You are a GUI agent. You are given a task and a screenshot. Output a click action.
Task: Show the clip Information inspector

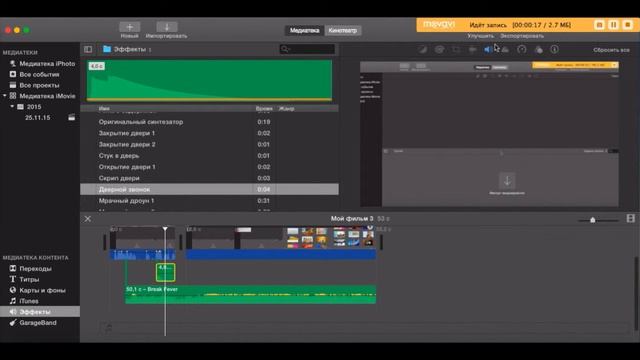click(x=554, y=49)
